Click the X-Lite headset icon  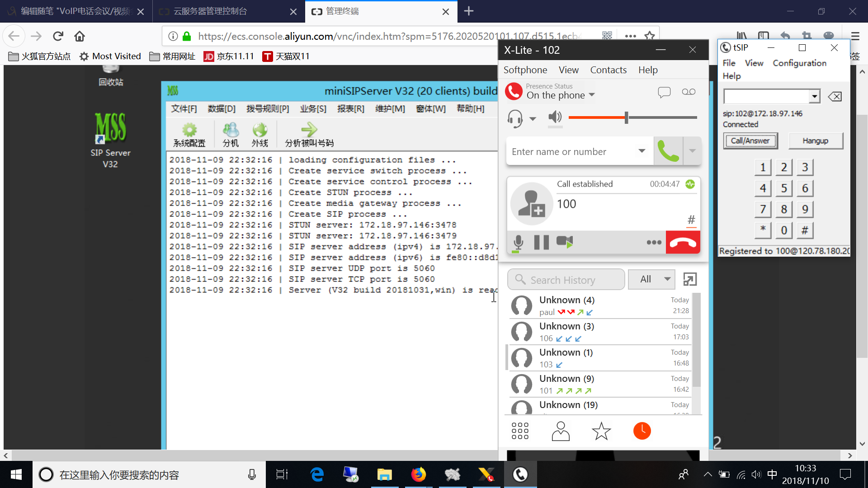515,119
